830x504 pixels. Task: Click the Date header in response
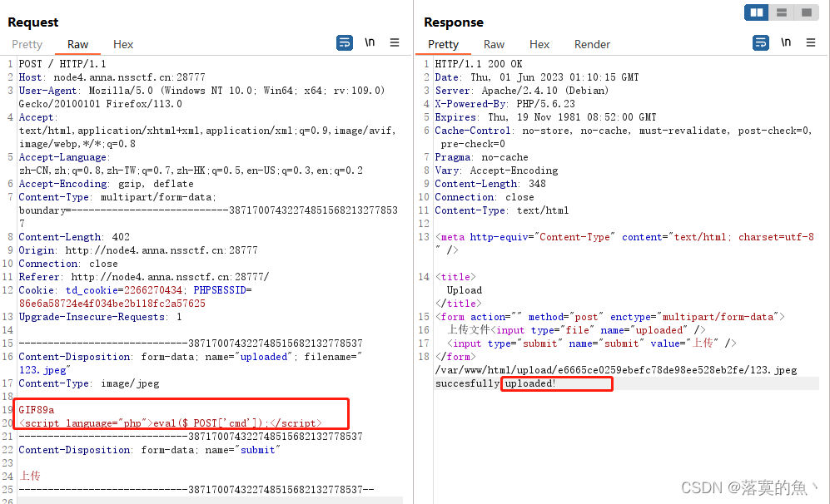(x=537, y=77)
